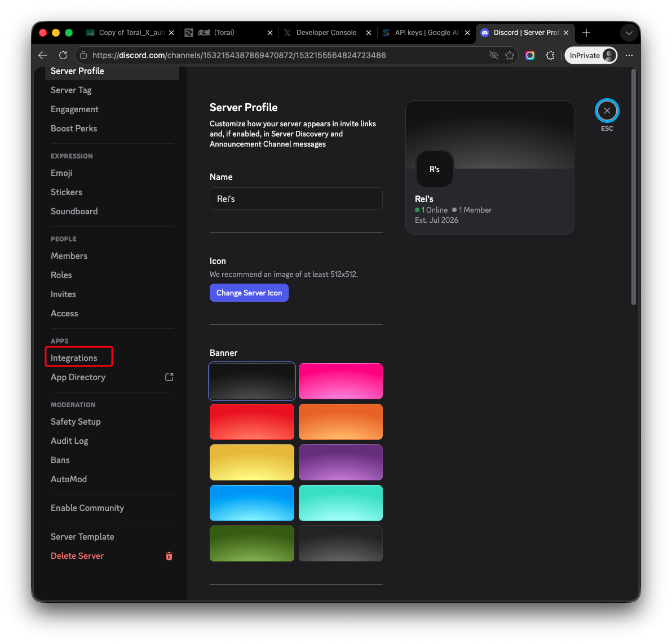
Task: Select the purple banner color
Action: [341, 462]
